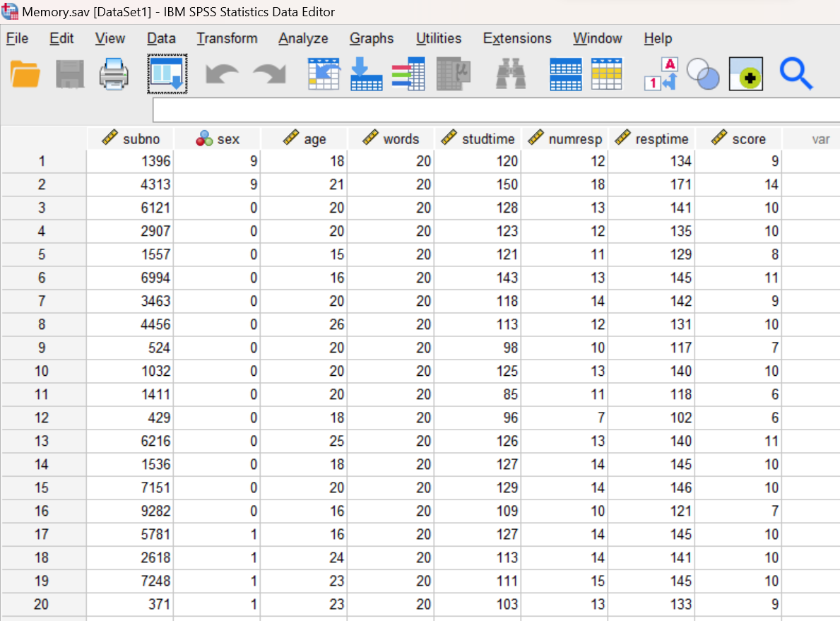Select the subno column header

click(131, 138)
